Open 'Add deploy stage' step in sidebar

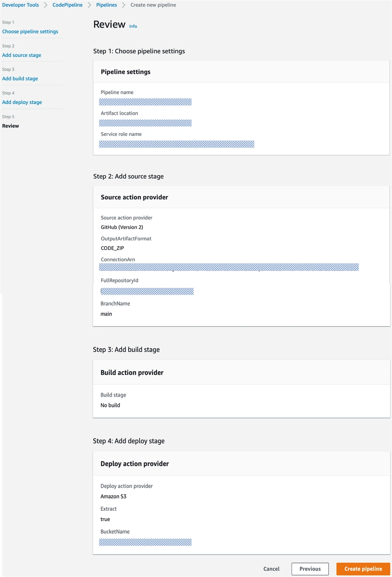[x=22, y=102]
